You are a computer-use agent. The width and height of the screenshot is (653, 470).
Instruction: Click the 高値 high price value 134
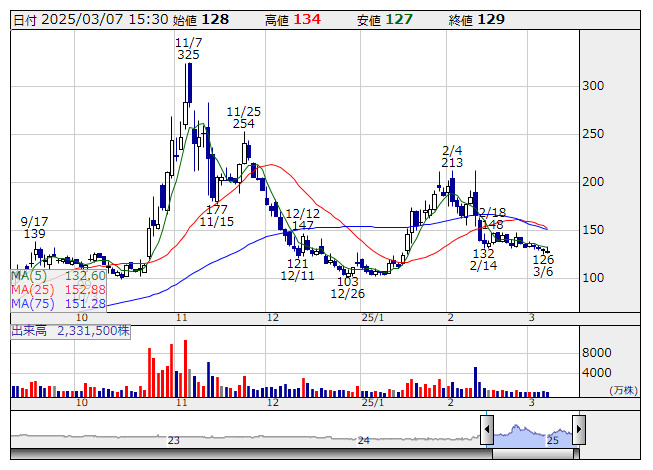[x=307, y=19]
